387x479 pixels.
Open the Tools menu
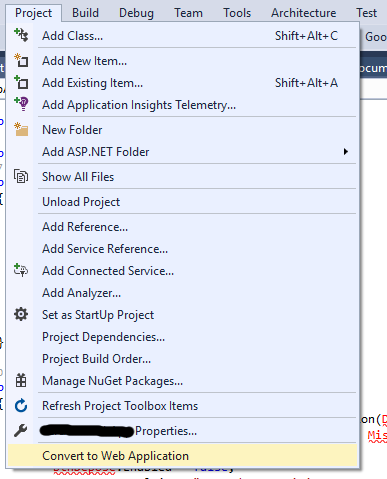[x=237, y=13]
